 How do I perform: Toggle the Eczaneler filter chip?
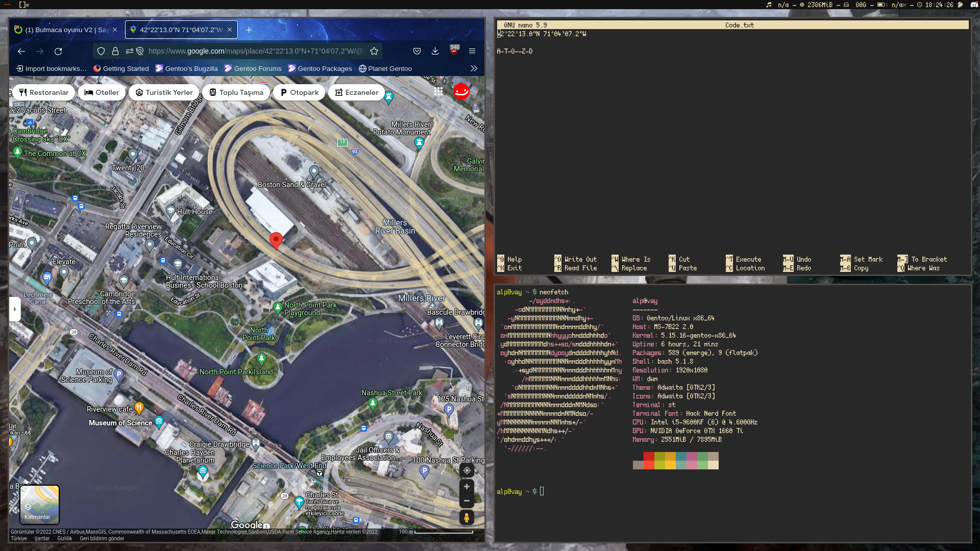pyautogui.click(x=356, y=92)
